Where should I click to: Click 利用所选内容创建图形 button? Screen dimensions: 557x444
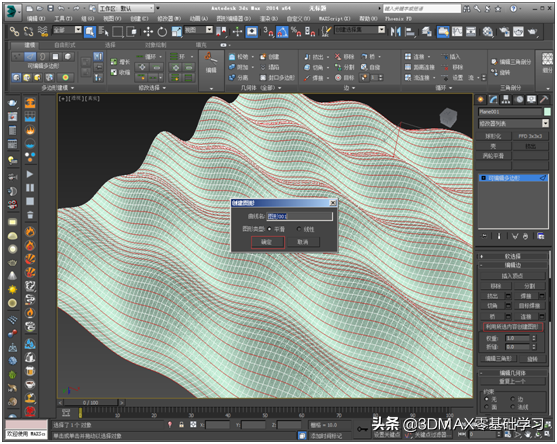point(513,327)
